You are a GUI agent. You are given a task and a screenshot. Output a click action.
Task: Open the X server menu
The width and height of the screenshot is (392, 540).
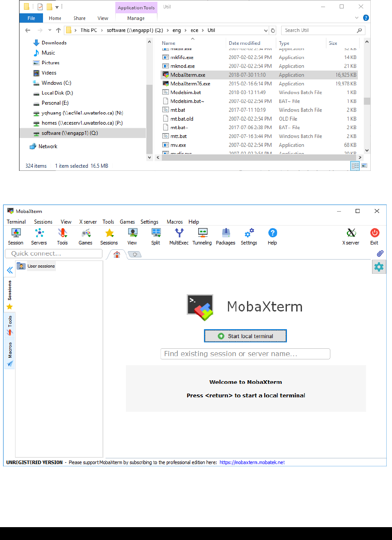click(88, 222)
